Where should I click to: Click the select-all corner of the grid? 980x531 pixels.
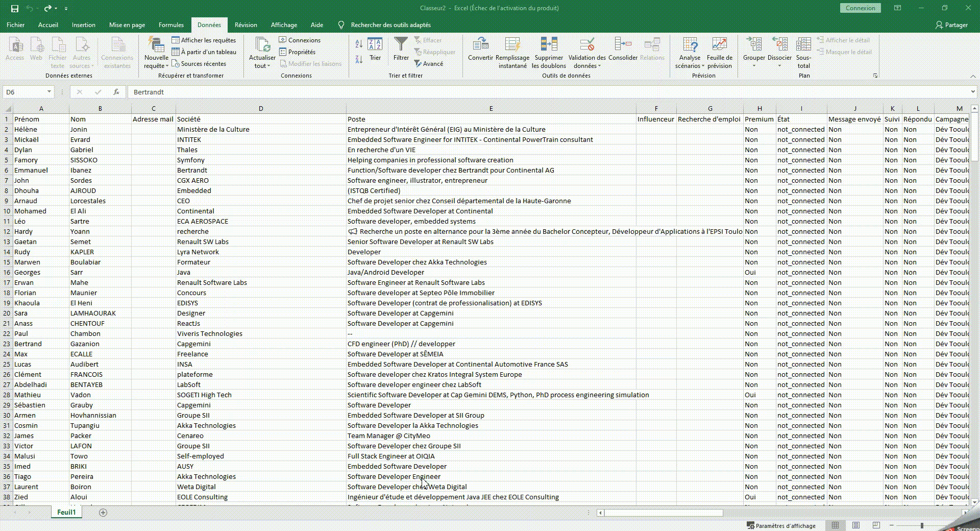pyautogui.click(x=7, y=108)
